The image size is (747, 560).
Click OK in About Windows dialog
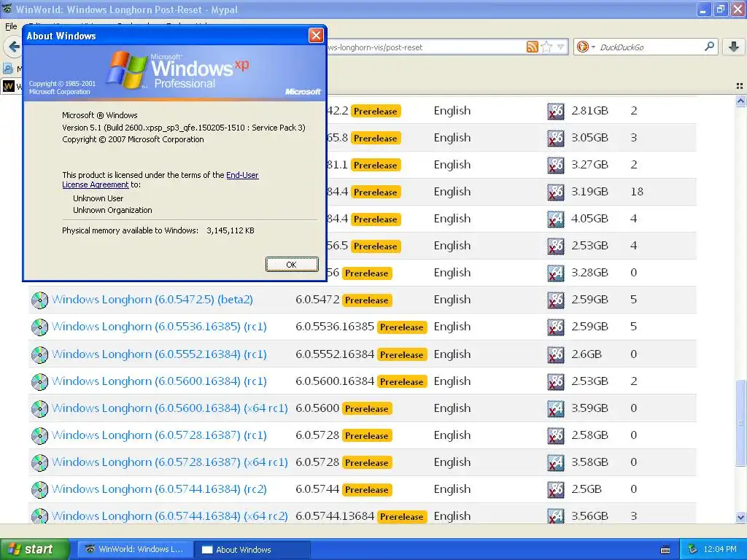[292, 264]
